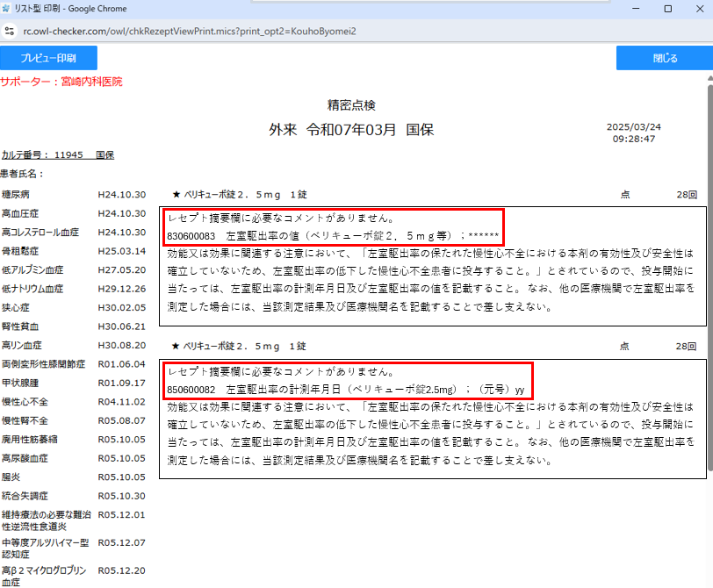
Task: Click the 830600083 左室駆出率の値 comment line
Action: pos(333,236)
